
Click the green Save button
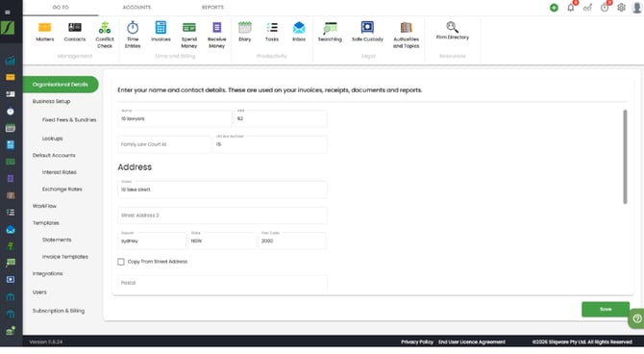point(606,309)
